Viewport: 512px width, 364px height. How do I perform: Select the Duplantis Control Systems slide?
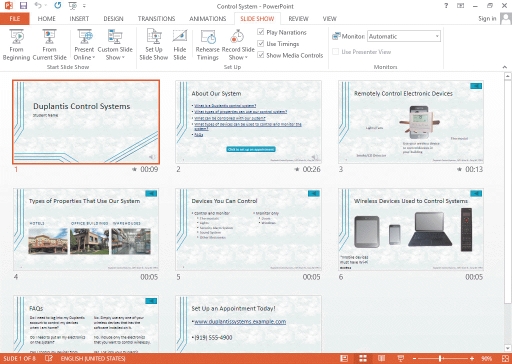pos(86,122)
